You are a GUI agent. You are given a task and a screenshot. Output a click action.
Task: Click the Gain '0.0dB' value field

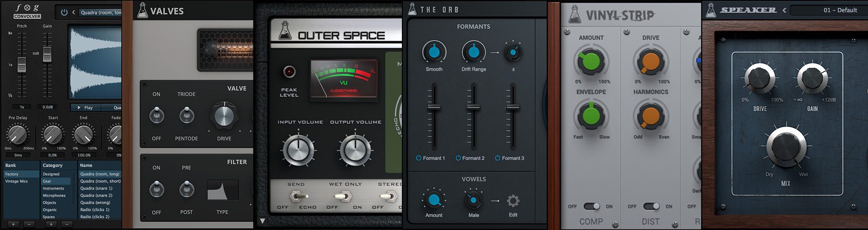(47, 107)
